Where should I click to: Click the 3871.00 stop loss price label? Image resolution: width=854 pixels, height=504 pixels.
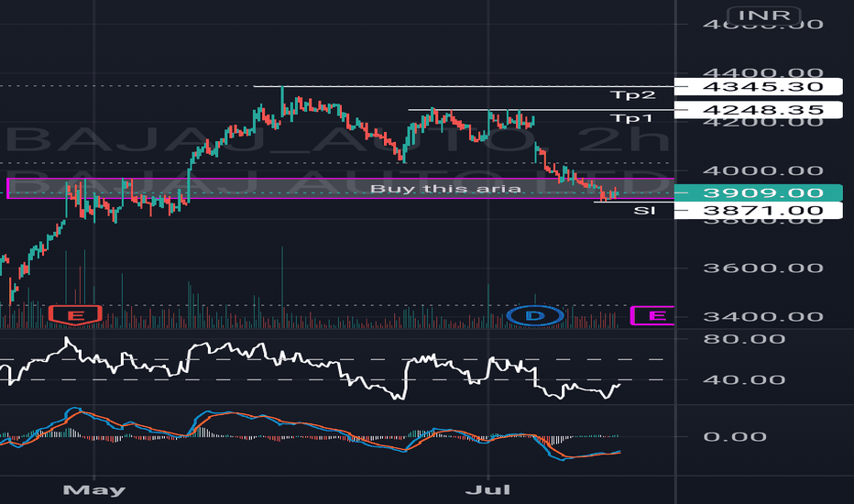(x=758, y=211)
